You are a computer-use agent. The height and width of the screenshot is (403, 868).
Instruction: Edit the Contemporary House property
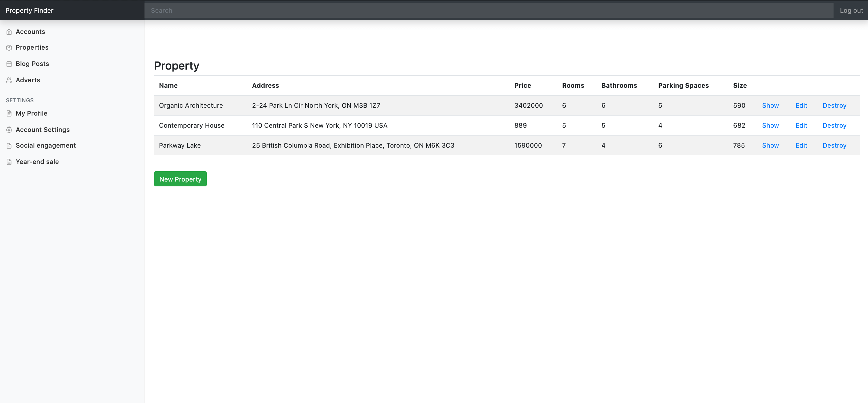tap(801, 126)
